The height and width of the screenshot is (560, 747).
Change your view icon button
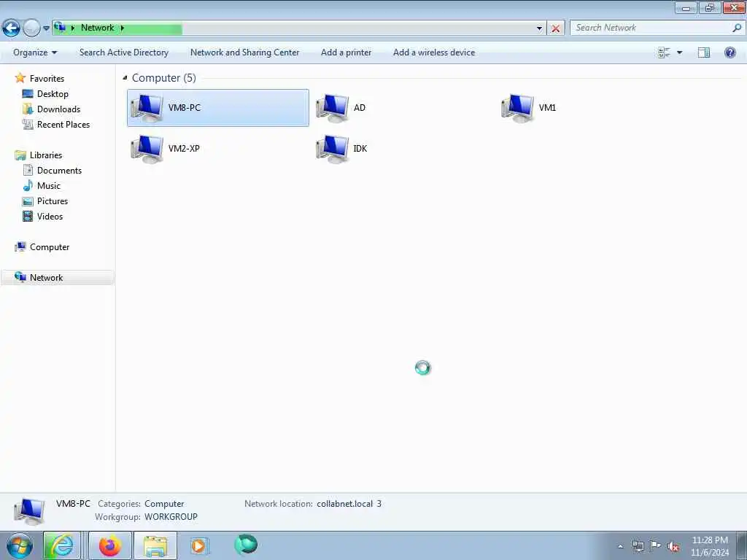664,52
